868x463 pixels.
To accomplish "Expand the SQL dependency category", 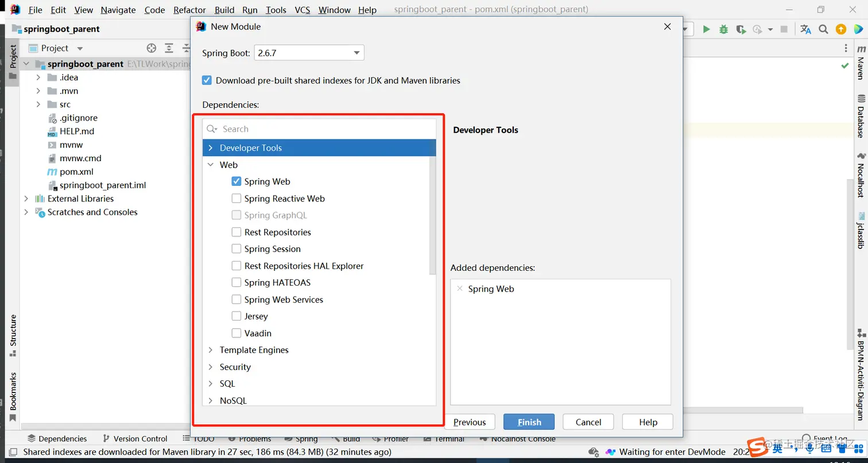I will pyautogui.click(x=211, y=384).
